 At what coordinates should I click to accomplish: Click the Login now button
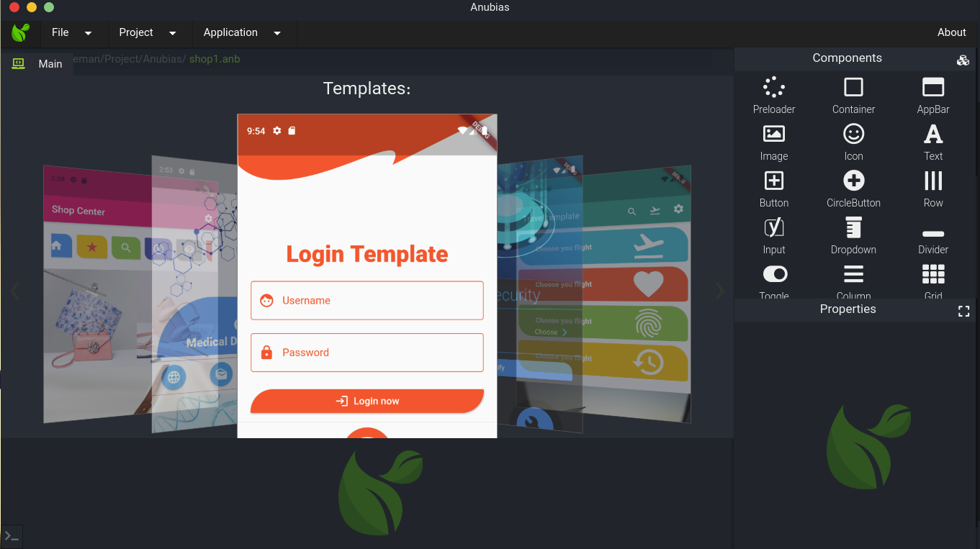(367, 401)
